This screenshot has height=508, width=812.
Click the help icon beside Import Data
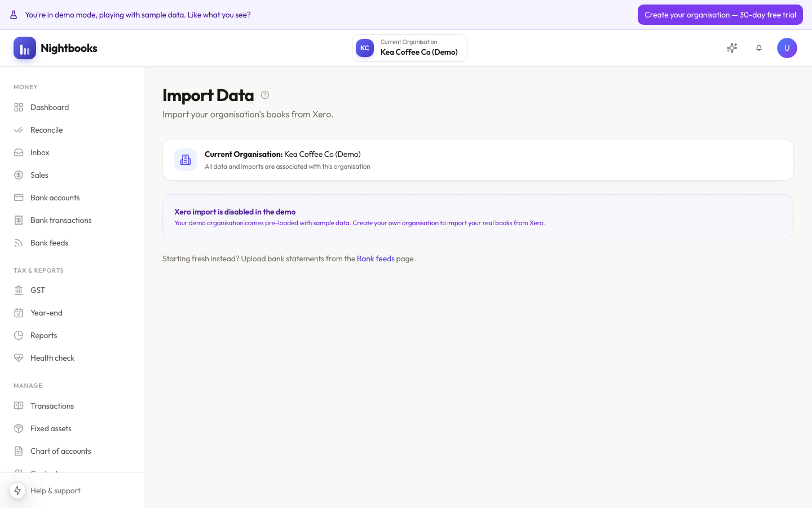coord(265,95)
